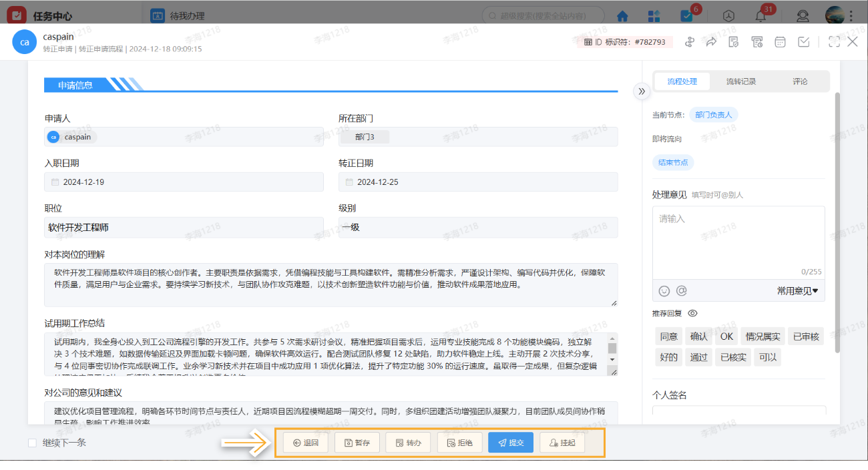
Task: Click the mark-complete checkbox icon in header
Action: 803,41
